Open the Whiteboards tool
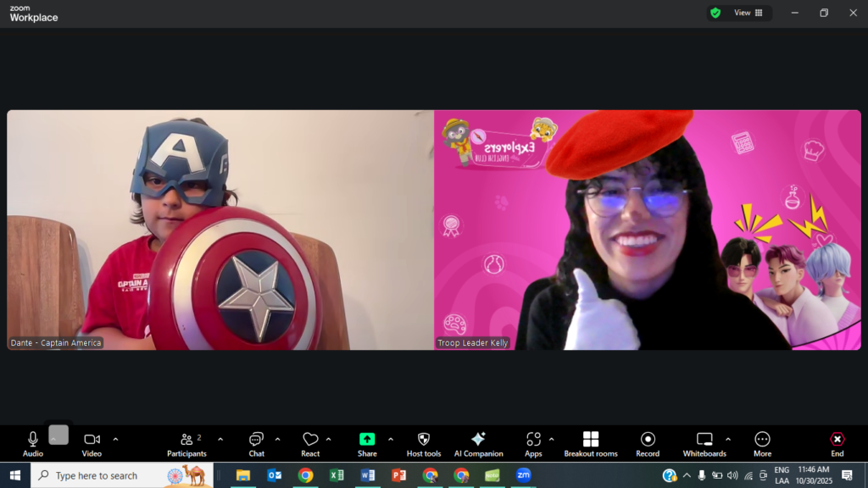The image size is (868, 488). tap(704, 440)
